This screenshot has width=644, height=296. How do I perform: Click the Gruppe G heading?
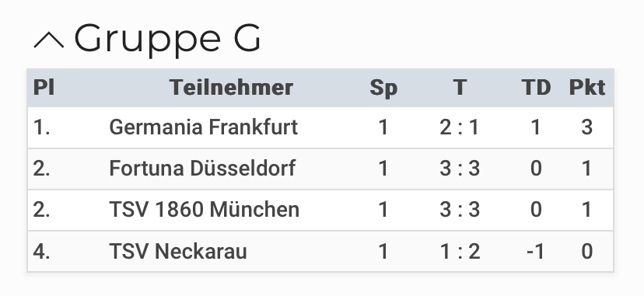167,40
